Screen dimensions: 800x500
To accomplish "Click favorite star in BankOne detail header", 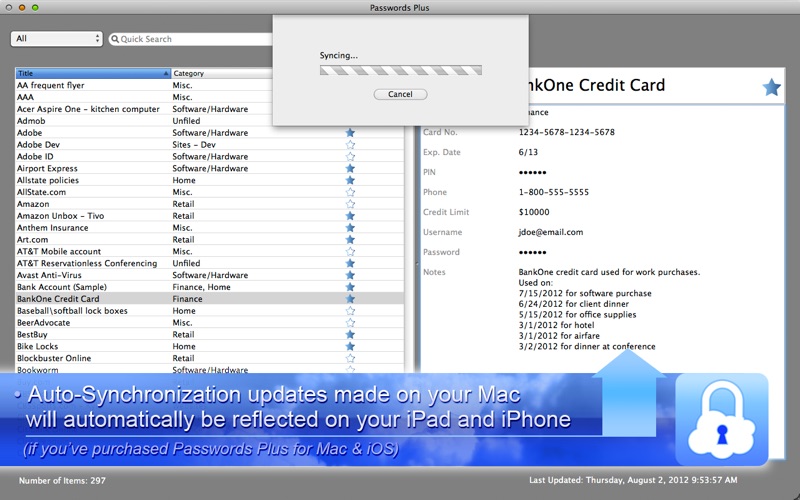I will coord(771,87).
